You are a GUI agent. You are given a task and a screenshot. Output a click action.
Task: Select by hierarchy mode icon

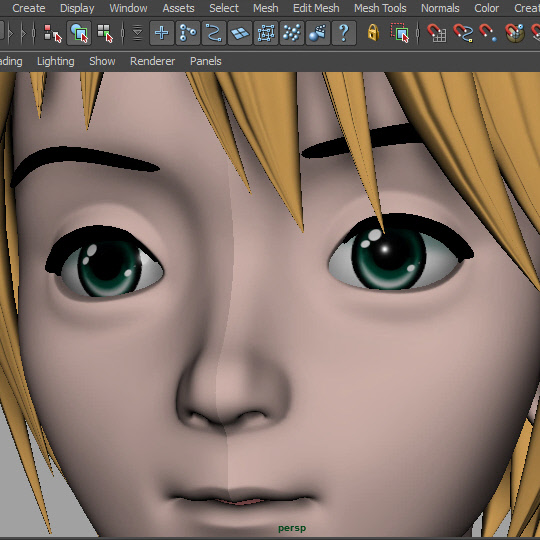[53, 33]
